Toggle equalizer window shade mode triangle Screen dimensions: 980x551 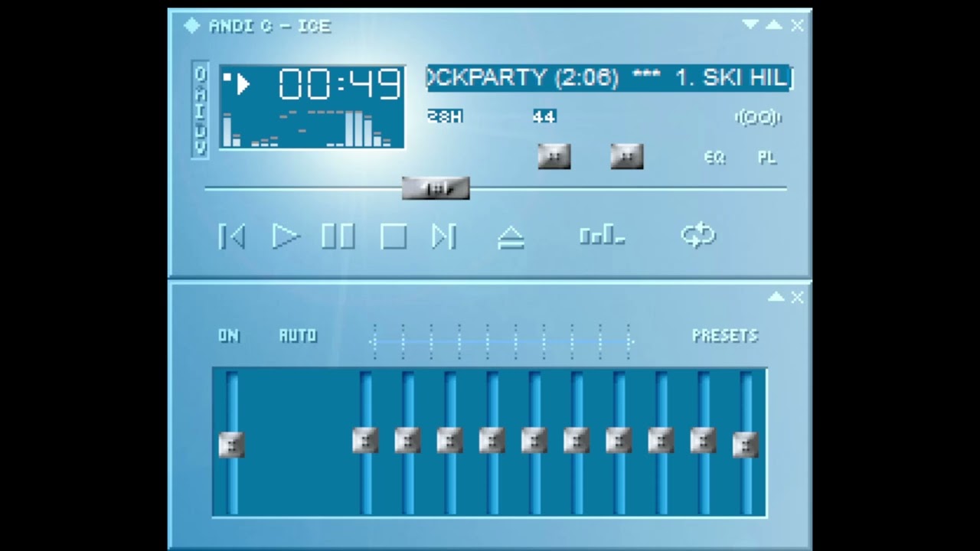coord(776,297)
